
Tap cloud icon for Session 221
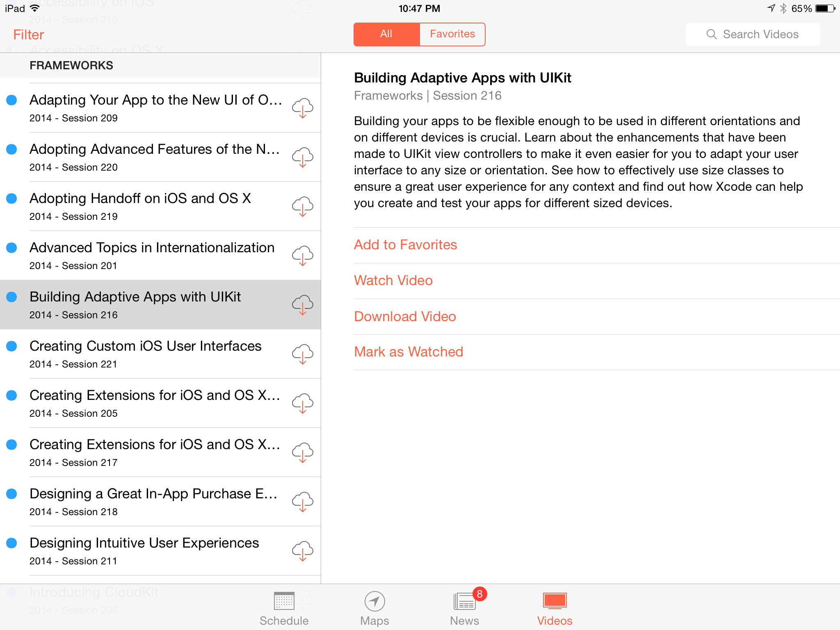pyautogui.click(x=303, y=354)
